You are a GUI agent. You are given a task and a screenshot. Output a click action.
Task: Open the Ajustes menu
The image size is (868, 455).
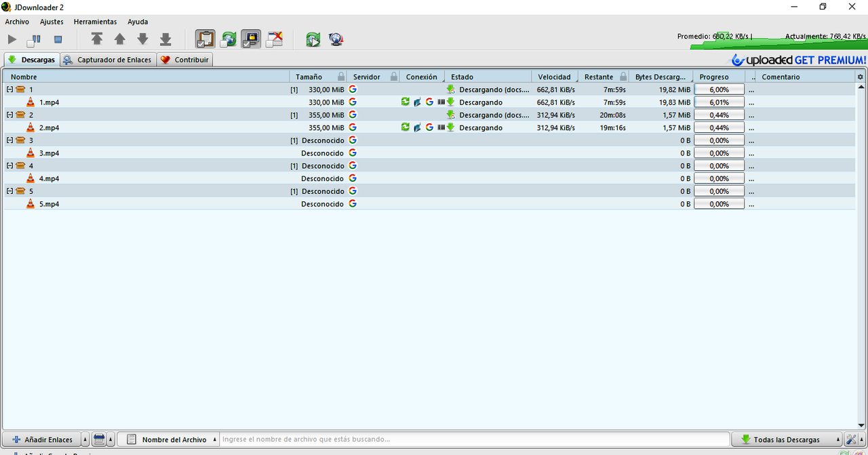coord(52,22)
